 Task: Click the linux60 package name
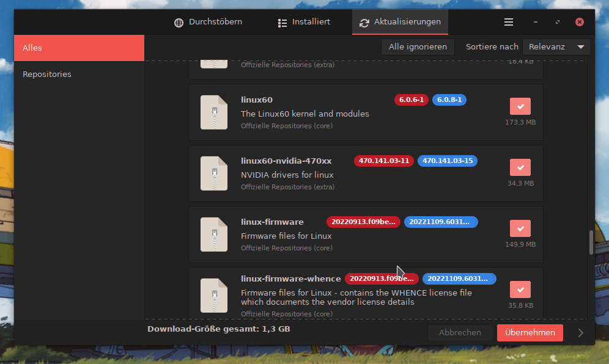257,100
